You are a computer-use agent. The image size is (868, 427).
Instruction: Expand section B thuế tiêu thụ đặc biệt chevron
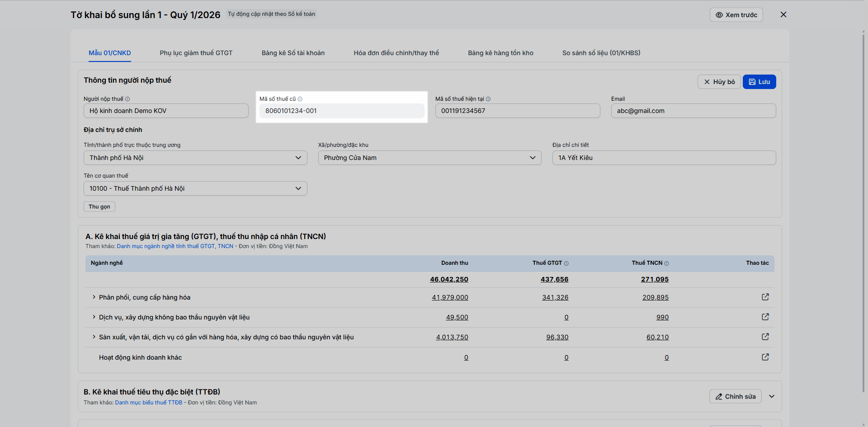point(772,396)
